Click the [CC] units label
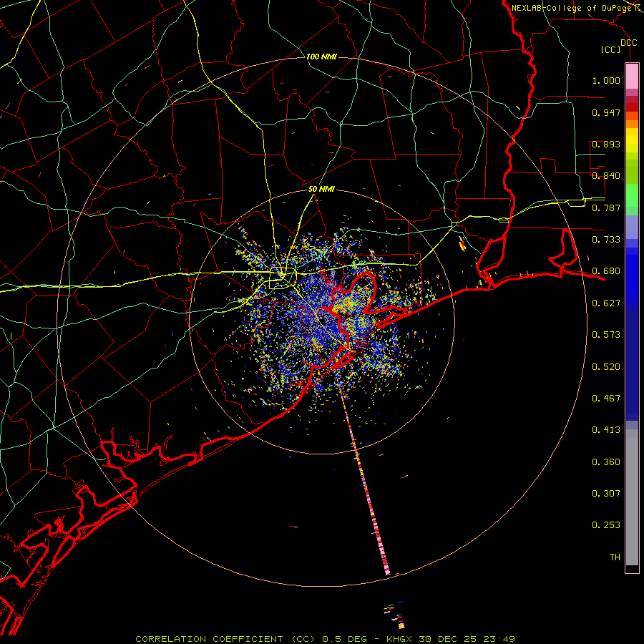The height and width of the screenshot is (644, 644). coord(611,49)
